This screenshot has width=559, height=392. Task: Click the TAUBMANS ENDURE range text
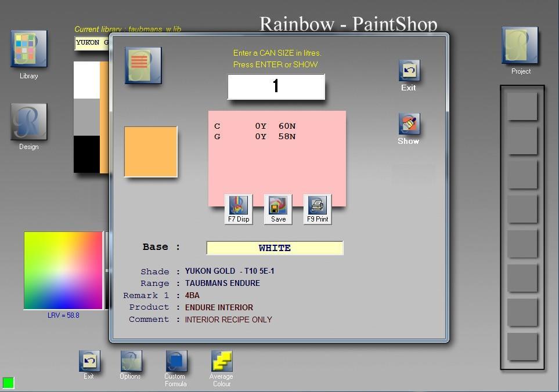222,283
